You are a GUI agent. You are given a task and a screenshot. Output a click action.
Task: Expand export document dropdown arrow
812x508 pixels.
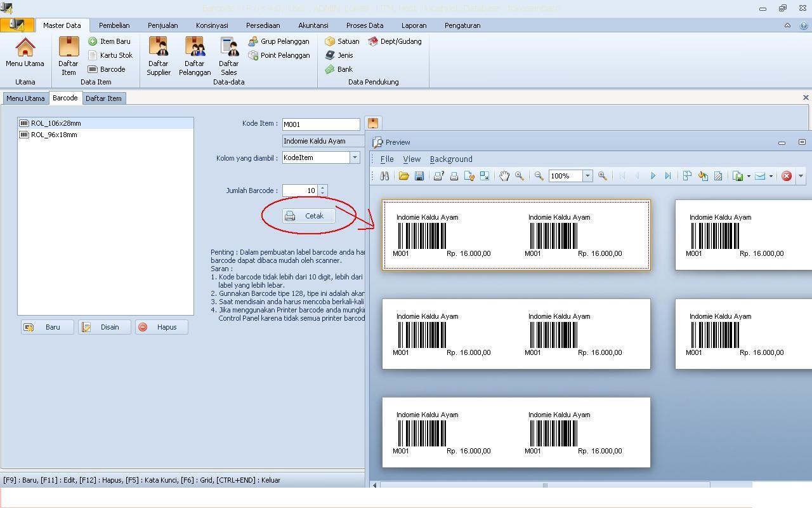coord(749,176)
